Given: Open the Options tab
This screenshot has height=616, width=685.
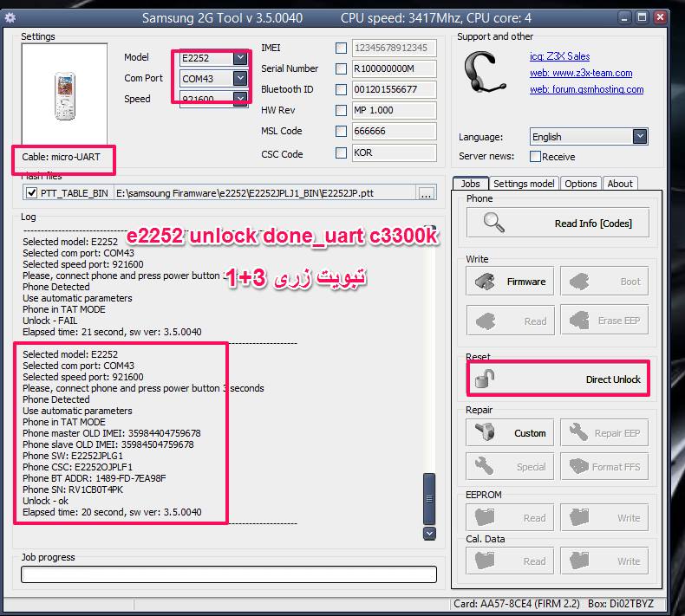Looking at the screenshot, I should (x=581, y=184).
